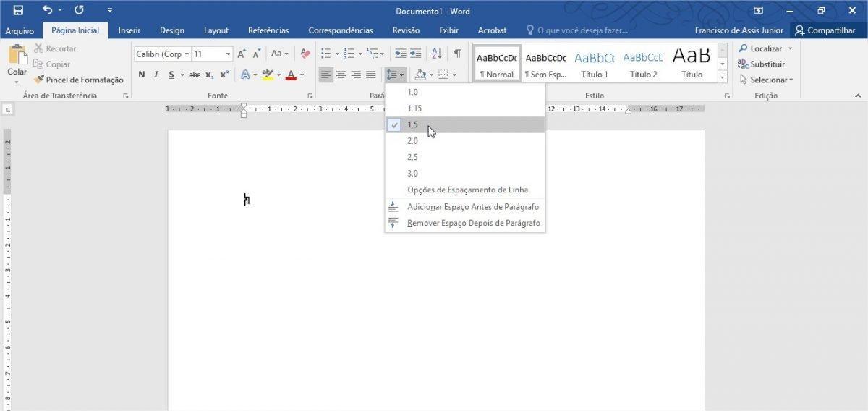The width and height of the screenshot is (868, 411).
Task: Increase paragraph indent
Action: click(416, 54)
